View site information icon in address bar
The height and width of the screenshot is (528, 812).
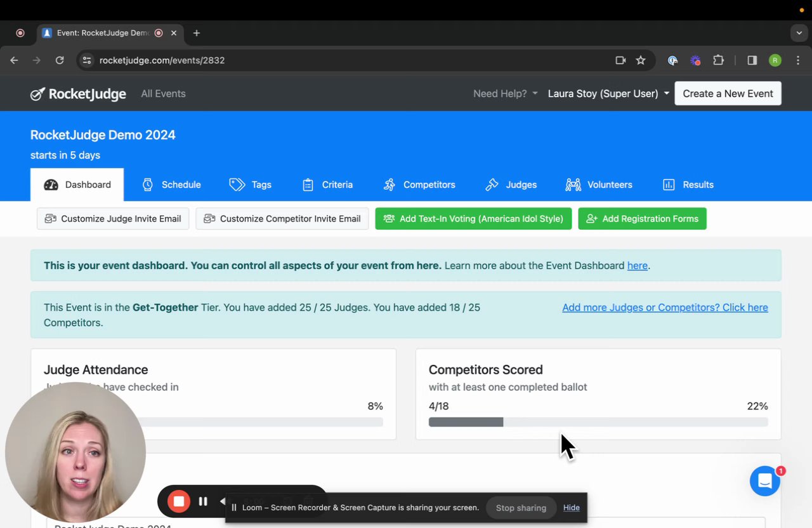[88, 60]
